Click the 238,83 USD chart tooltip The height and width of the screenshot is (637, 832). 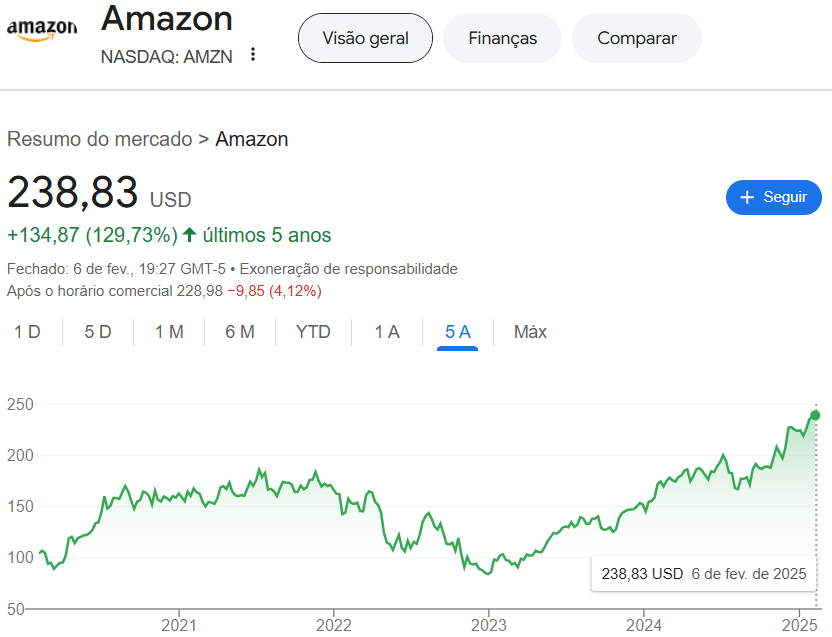pos(703,574)
